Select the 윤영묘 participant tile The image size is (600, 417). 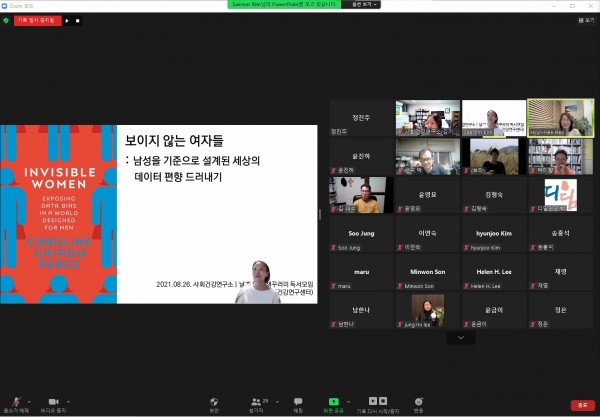click(428, 195)
